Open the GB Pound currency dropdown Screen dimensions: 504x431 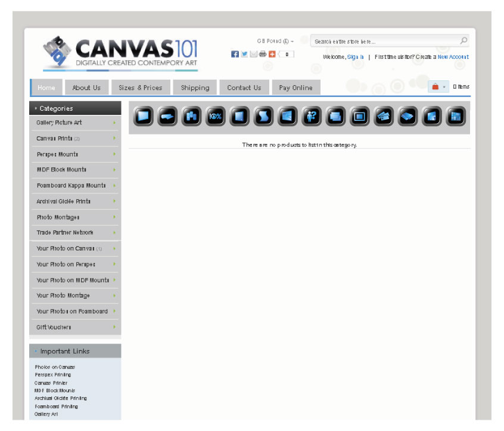tap(275, 41)
